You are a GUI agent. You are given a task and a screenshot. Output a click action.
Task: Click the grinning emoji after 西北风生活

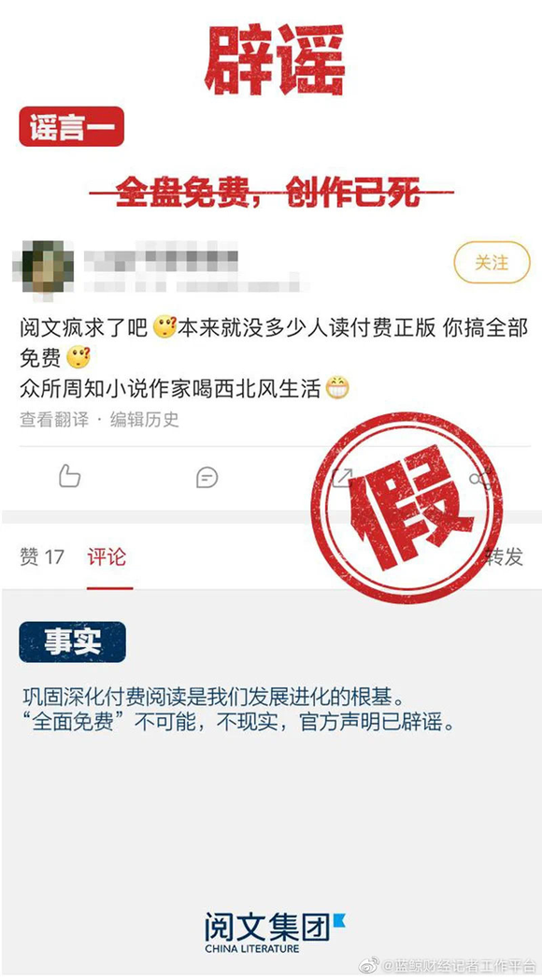(337, 388)
